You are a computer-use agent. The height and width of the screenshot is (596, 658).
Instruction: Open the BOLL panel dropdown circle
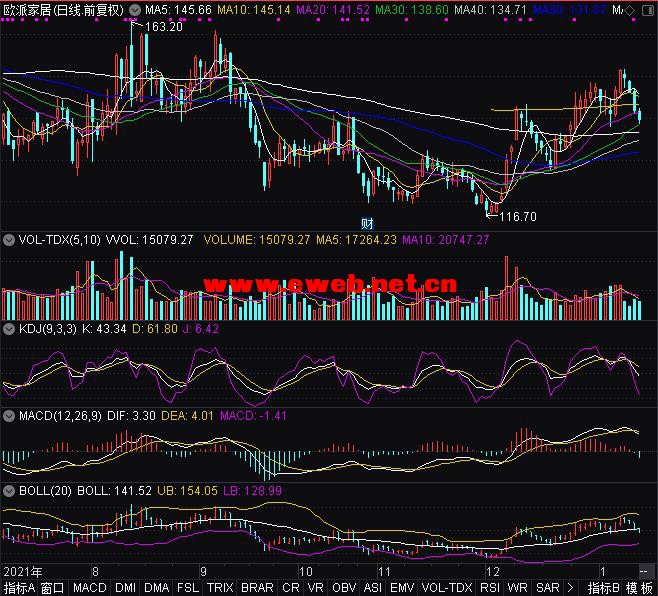pyautogui.click(x=9, y=491)
